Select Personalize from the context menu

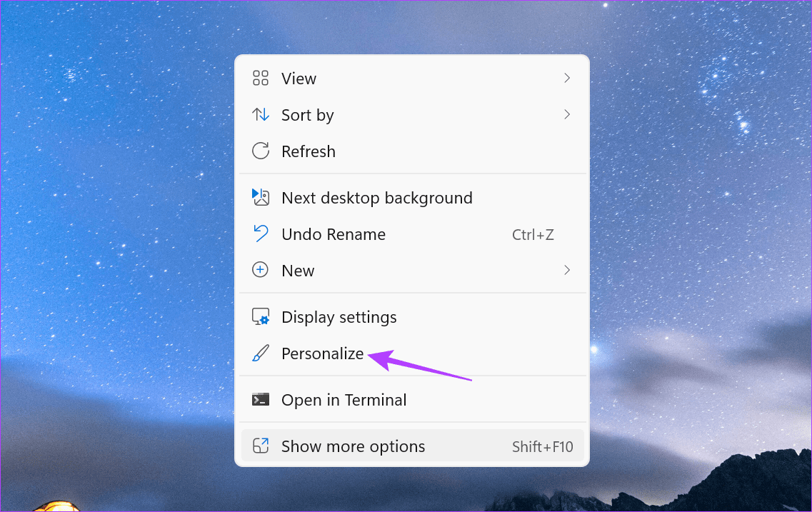[x=323, y=353]
